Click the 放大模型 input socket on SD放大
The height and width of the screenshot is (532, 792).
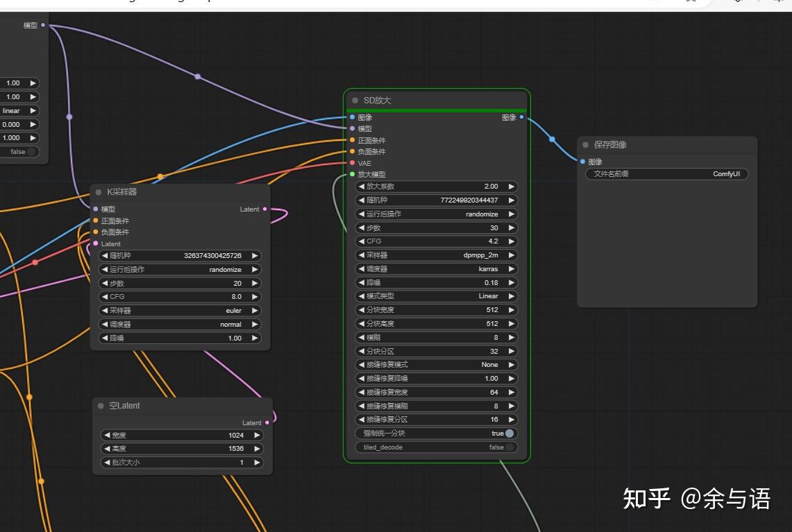coord(351,174)
